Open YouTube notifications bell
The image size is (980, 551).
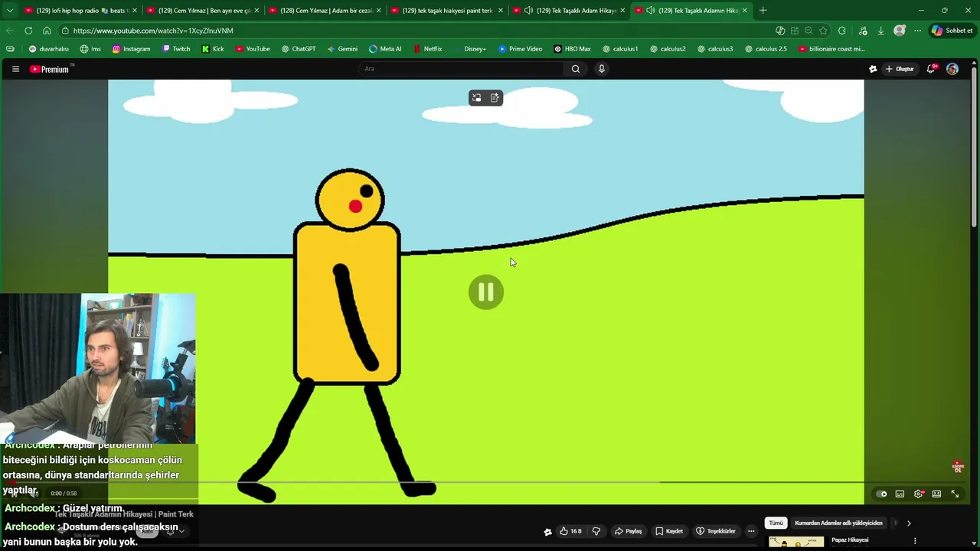pyautogui.click(x=931, y=69)
